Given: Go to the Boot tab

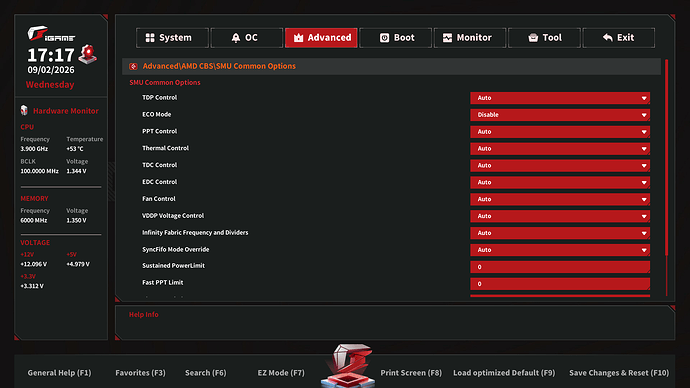Looking at the screenshot, I should click(x=396, y=38).
